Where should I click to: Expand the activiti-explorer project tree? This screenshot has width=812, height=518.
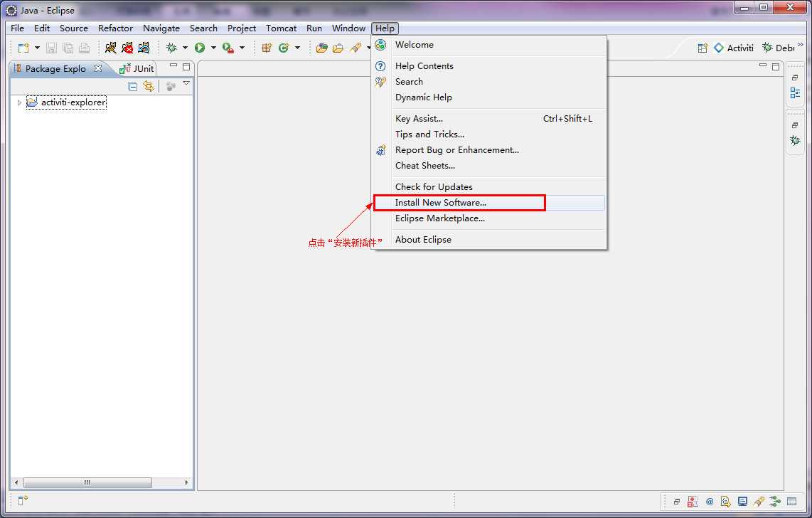click(19, 102)
